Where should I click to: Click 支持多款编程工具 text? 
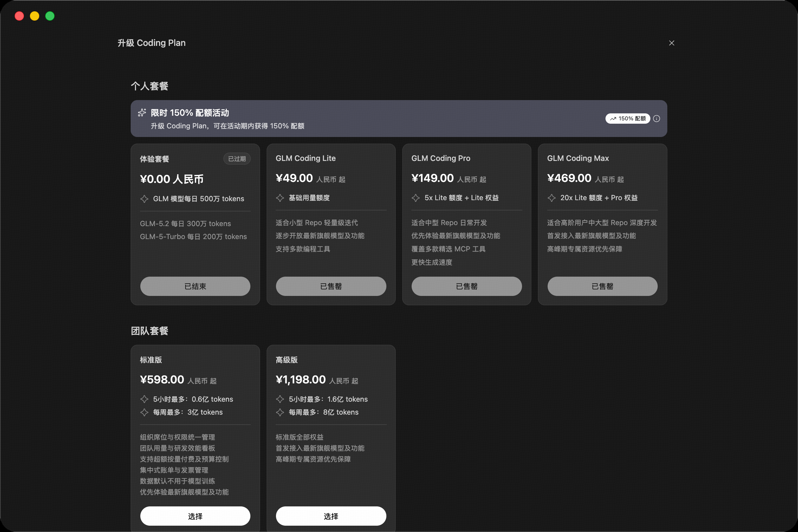point(303,249)
